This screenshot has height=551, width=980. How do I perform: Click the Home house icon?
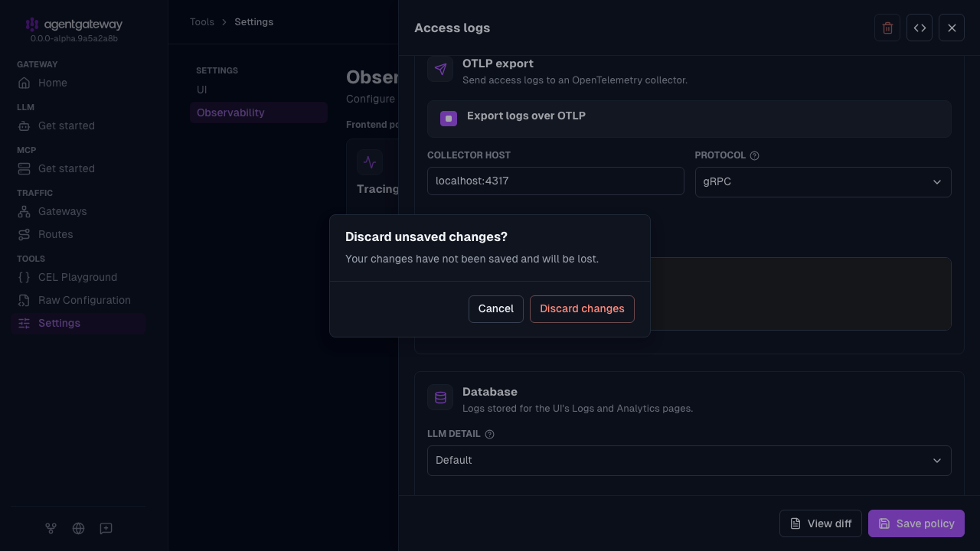(x=24, y=83)
